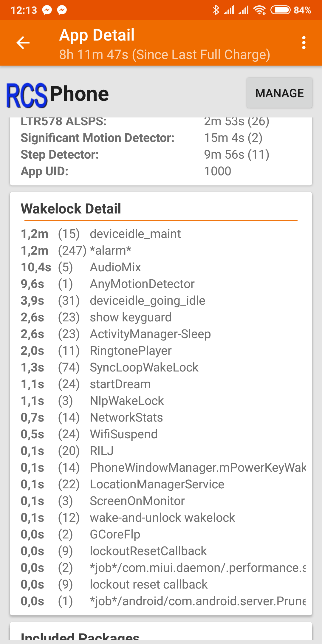The width and height of the screenshot is (322, 644).
Task: Open the three-dot overflow menu
Action: (x=304, y=43)
